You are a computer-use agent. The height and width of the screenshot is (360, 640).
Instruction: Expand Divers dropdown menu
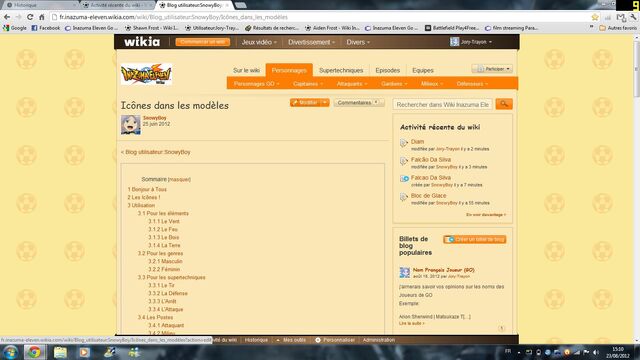(x=358, y=42)
